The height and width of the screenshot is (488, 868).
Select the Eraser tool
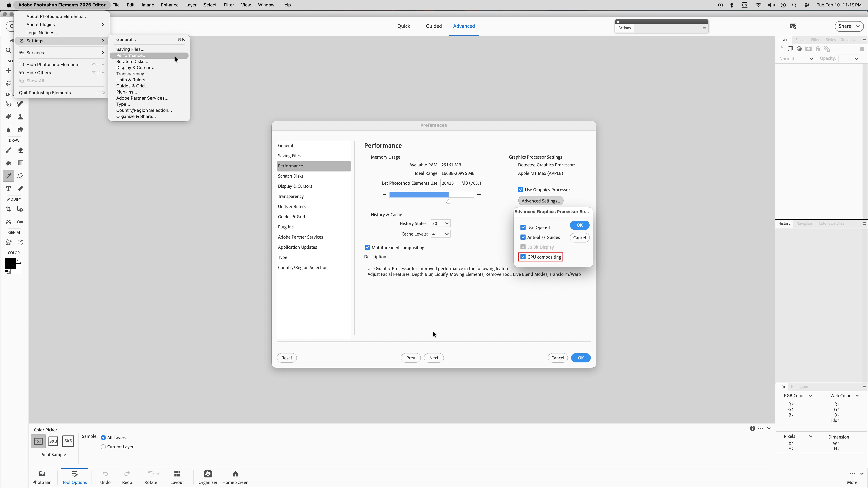pos(20,150)
